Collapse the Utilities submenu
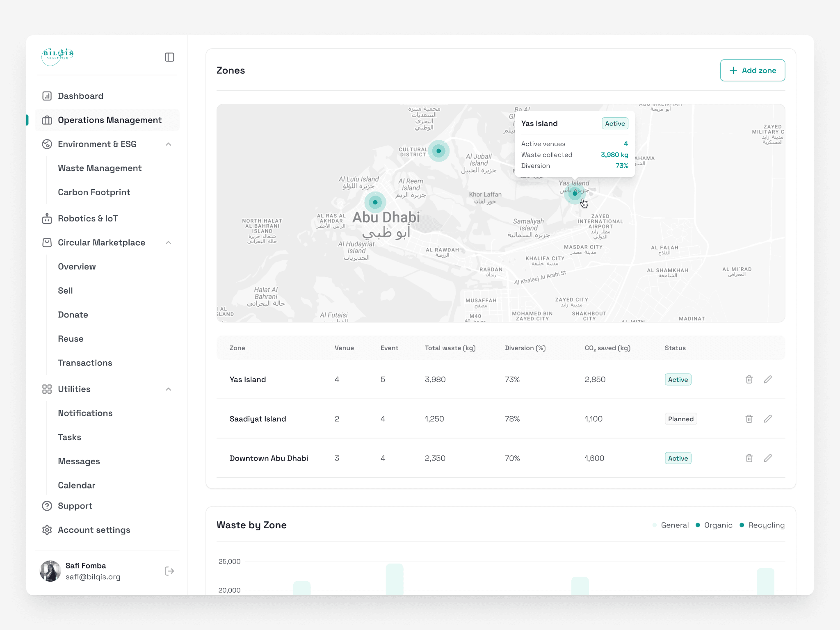The image size is (840, 630). (168, 389)
